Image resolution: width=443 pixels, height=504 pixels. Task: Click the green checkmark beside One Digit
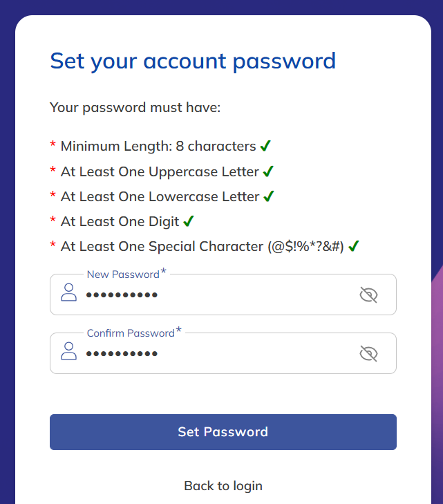click(x=189, y=221)
